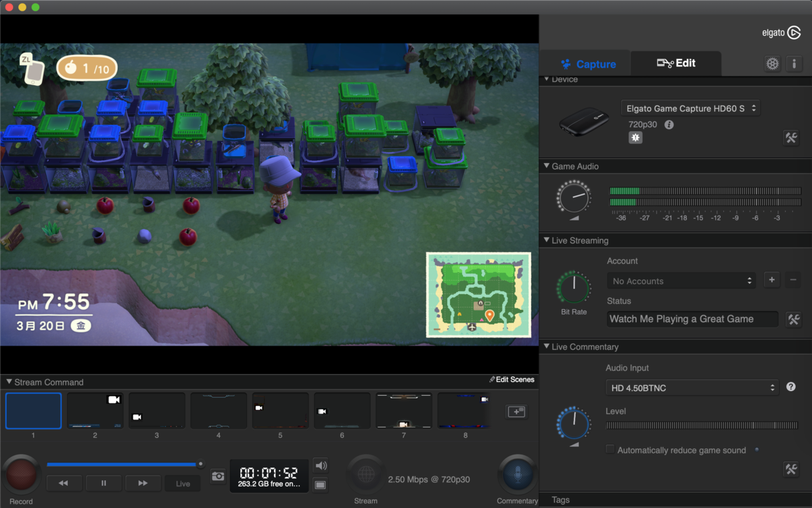The height and width of the screenshot is (508, 812).
Task: Open the No Accounts dropdown
Action: (x=682, y=281)
